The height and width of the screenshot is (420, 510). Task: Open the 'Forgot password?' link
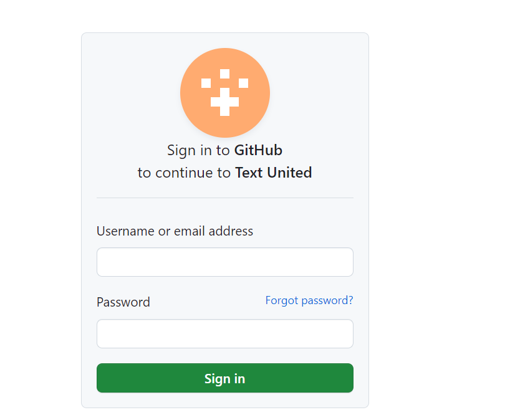click(309, 300)
